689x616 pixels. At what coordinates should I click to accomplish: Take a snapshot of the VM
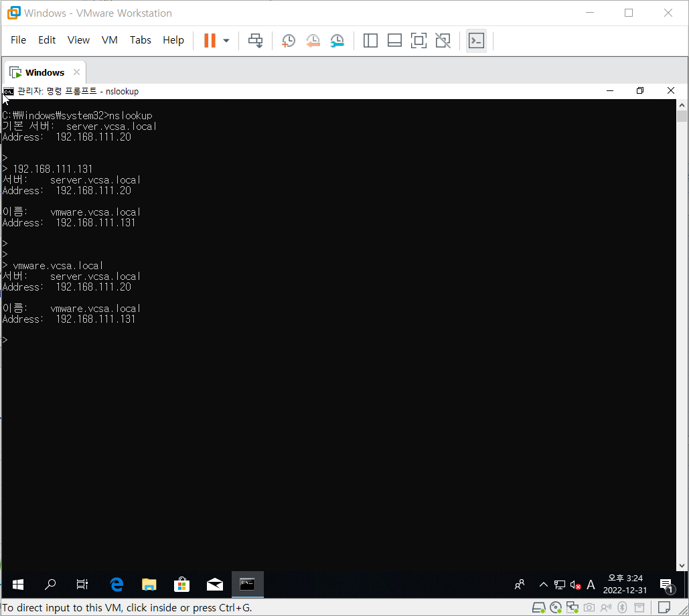tap(288, 40)
